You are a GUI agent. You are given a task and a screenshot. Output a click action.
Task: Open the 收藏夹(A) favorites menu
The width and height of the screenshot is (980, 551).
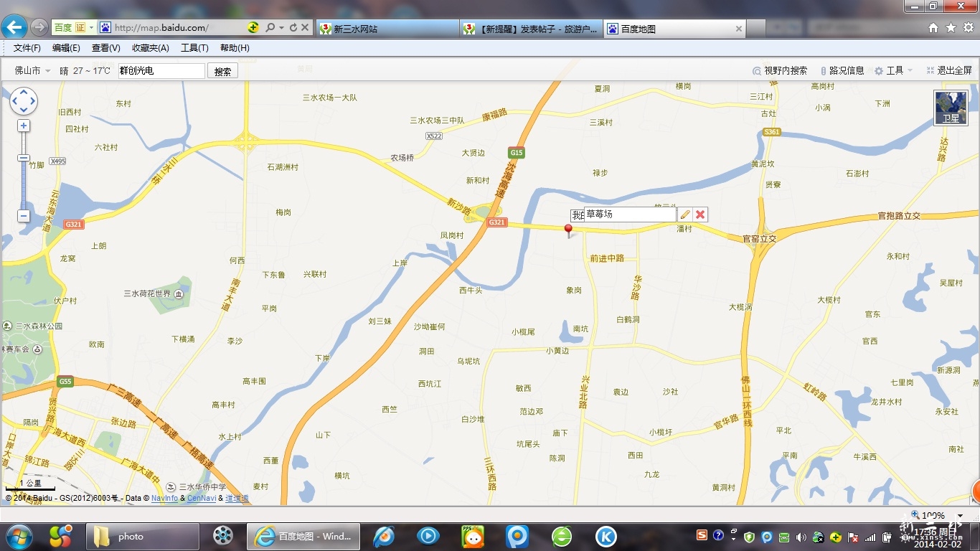pyautogui.click(x=150, y=48)
